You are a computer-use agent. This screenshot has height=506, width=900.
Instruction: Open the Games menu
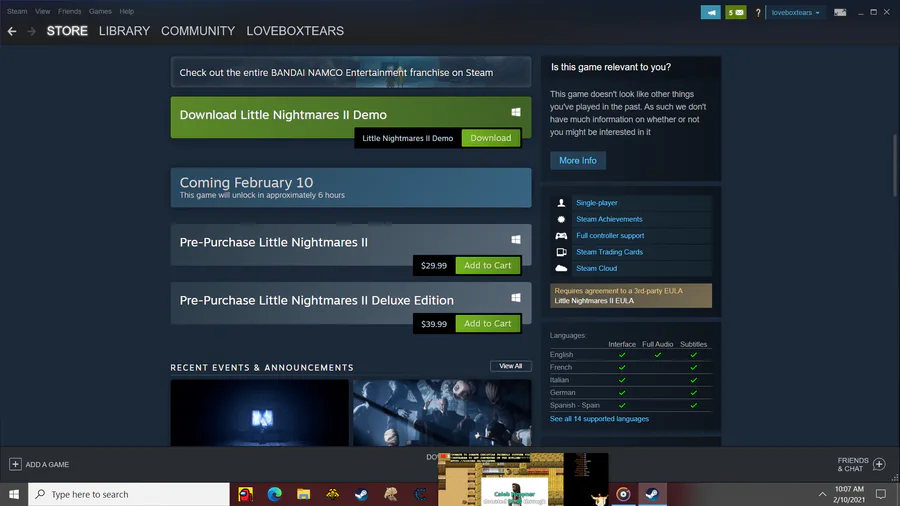tap(100, 11)
